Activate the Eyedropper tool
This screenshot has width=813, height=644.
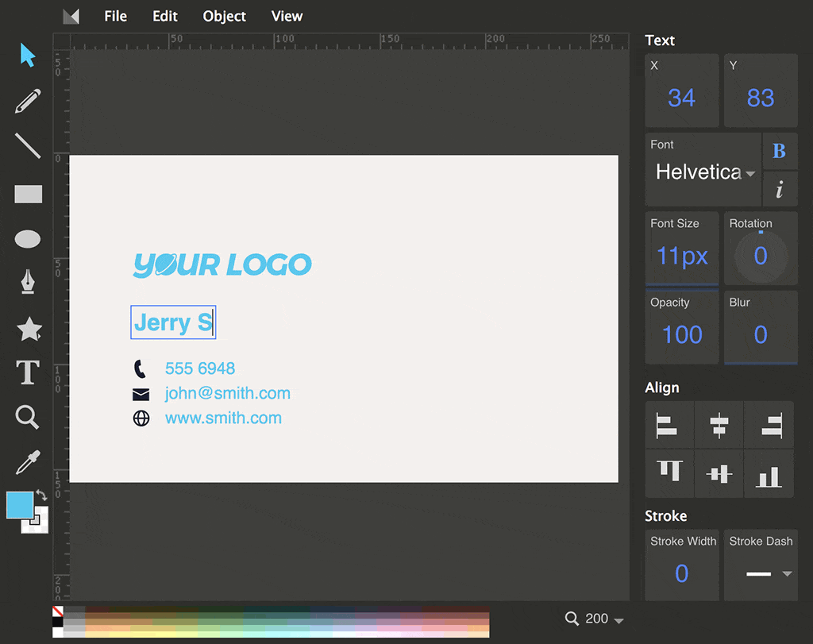click(28, 461)
